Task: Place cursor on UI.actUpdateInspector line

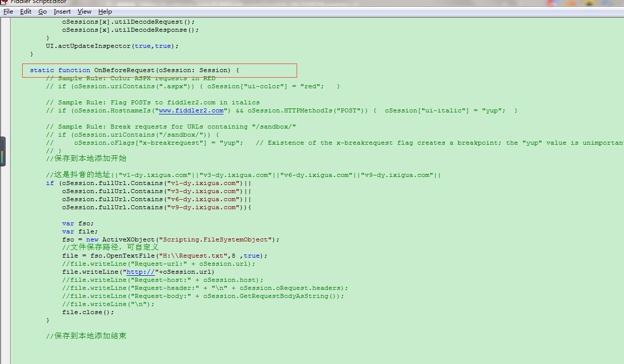Action: click(x=112, y=46)
